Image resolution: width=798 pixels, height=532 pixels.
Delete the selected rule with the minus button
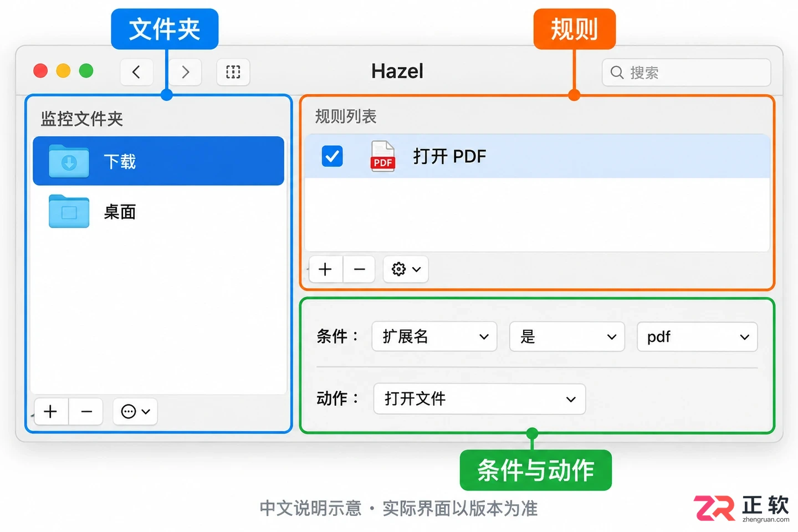click(359, 269)
